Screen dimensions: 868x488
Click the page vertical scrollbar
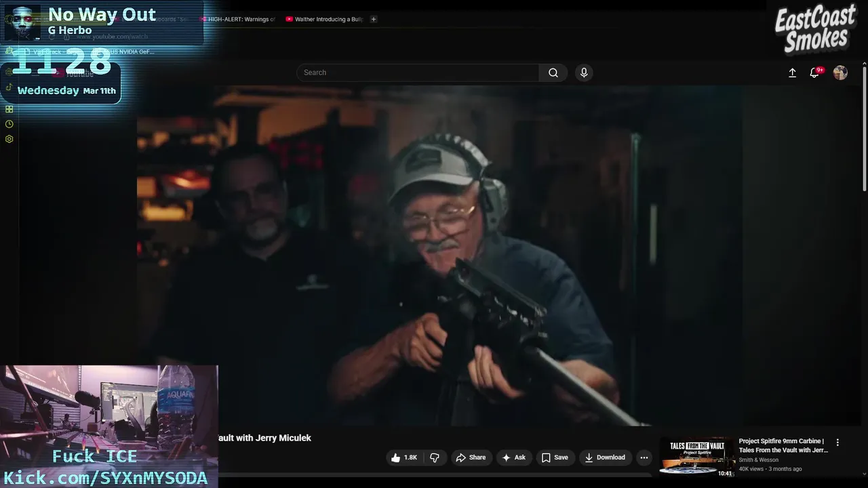[x=864, y=129]
